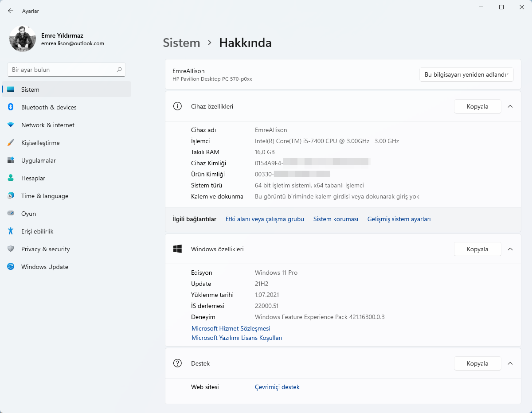Click Bu bilgisayarı yeniden adlandır button
The image size is (532, 413).
point(466,74)
